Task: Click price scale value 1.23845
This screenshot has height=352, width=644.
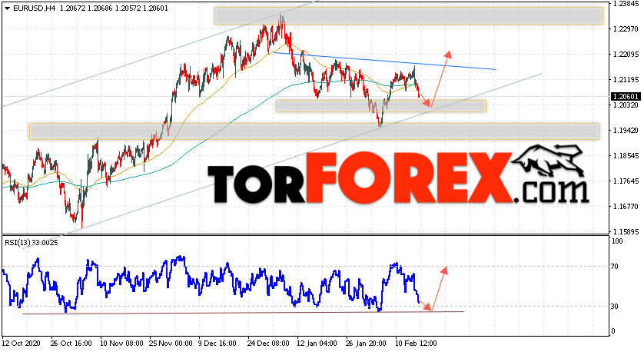Action: (626, 4)
